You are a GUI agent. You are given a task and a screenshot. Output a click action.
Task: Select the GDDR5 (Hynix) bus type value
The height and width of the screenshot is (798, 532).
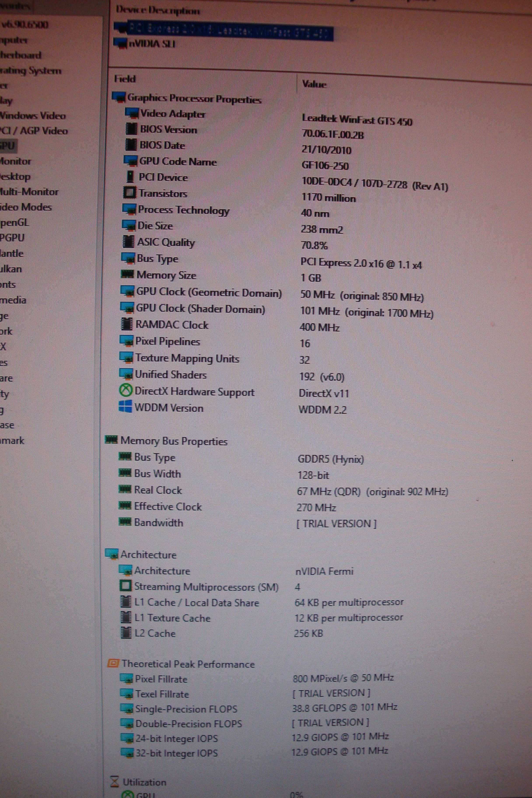(x=331, y=459)
